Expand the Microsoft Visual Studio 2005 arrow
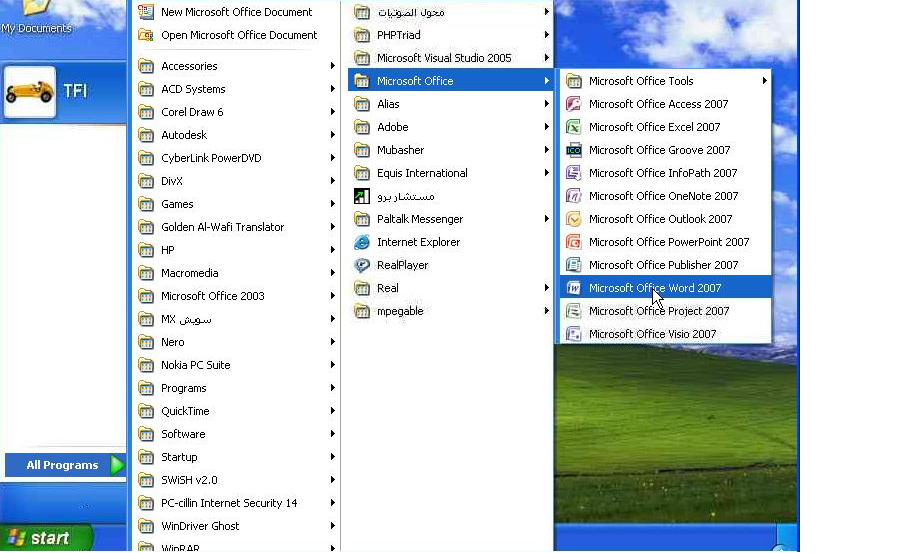The image size is (912, 553). [546, 58]
